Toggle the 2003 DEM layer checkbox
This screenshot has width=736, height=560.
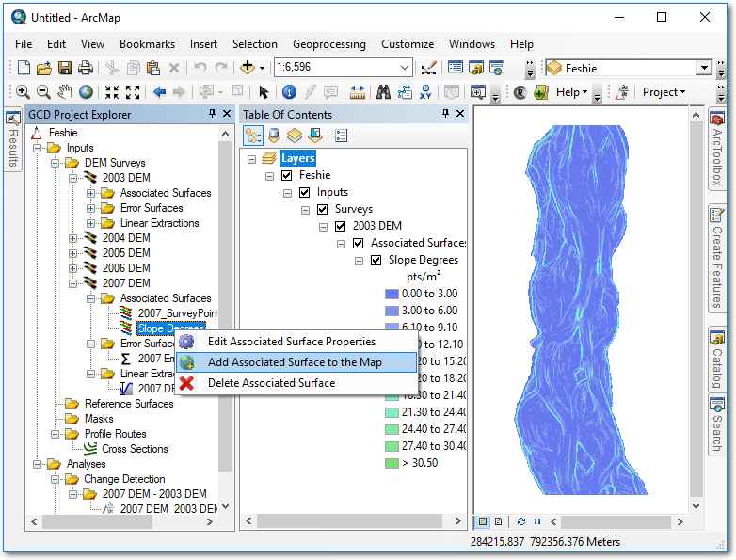pyautogui.click(x=341, y=226)
